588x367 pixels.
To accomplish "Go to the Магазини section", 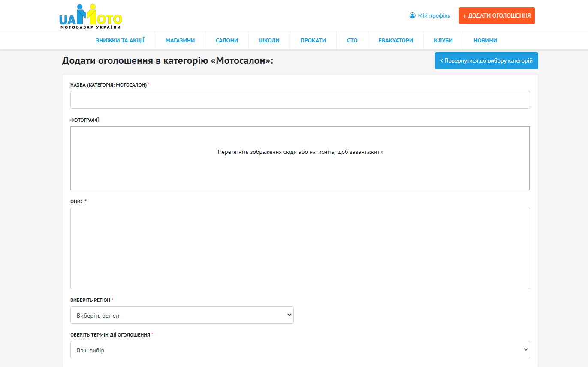I will [x=180, y=40].
